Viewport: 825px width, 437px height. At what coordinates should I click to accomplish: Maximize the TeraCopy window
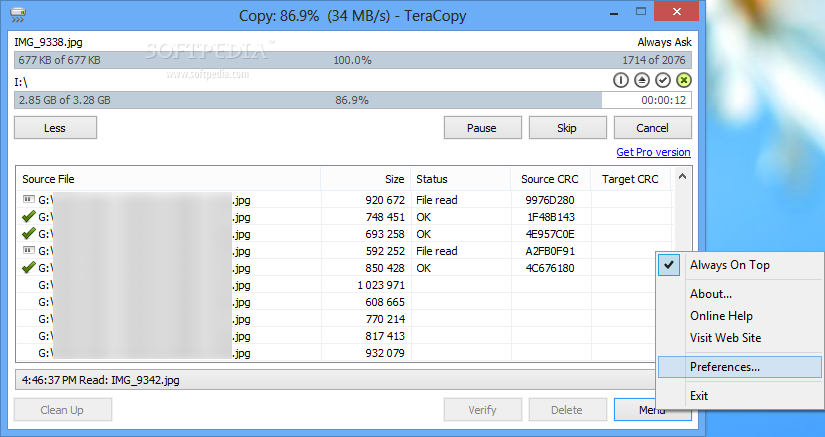coord(641,12)
